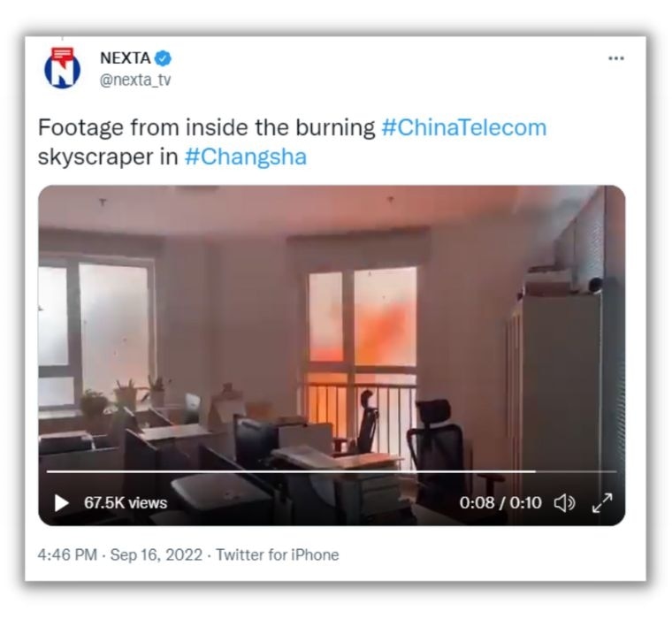This screenshot has width=672, height=619.
Task: Click the blue verified badge beside NEXTA
Action: (164, 58)
